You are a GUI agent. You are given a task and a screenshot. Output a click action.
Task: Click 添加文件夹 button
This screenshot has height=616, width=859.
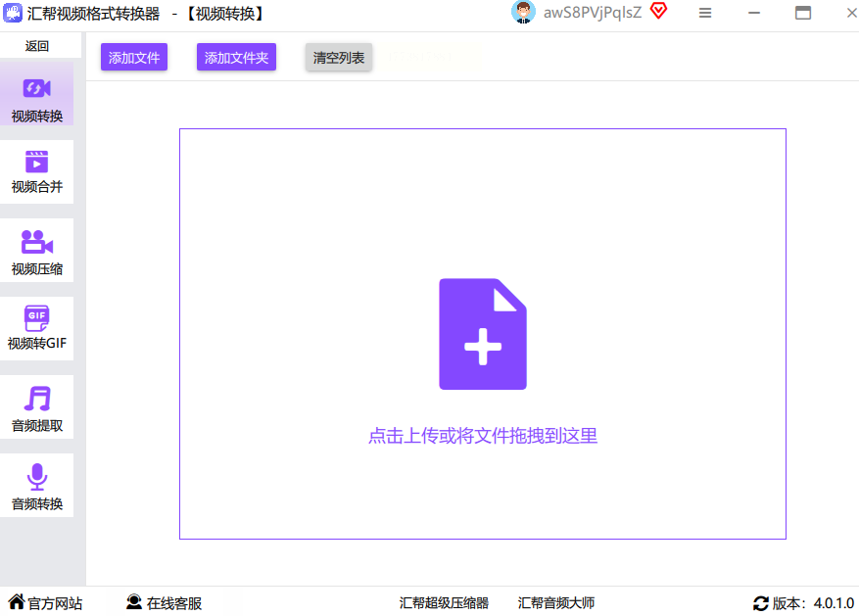[x=236, y=57]
